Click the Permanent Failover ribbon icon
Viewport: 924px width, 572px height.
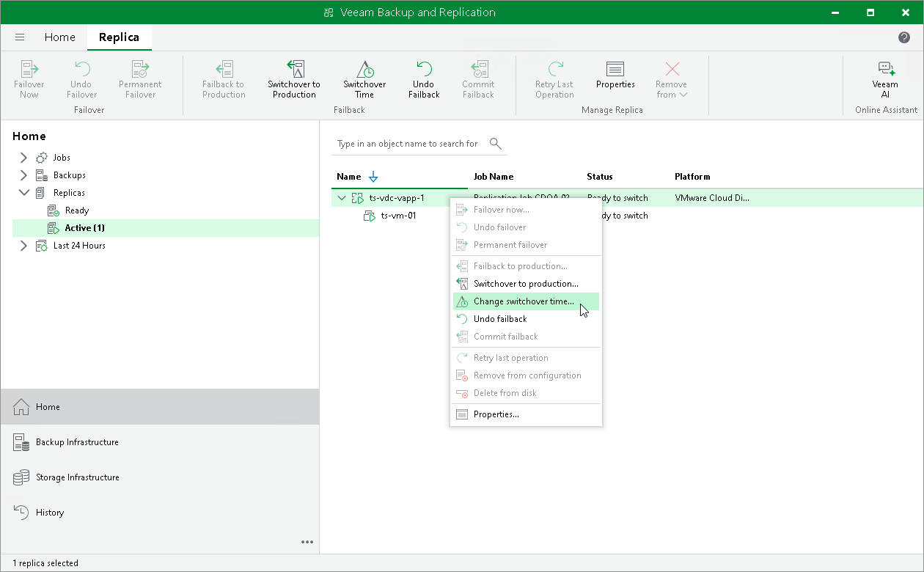click(x=140, y=69)
